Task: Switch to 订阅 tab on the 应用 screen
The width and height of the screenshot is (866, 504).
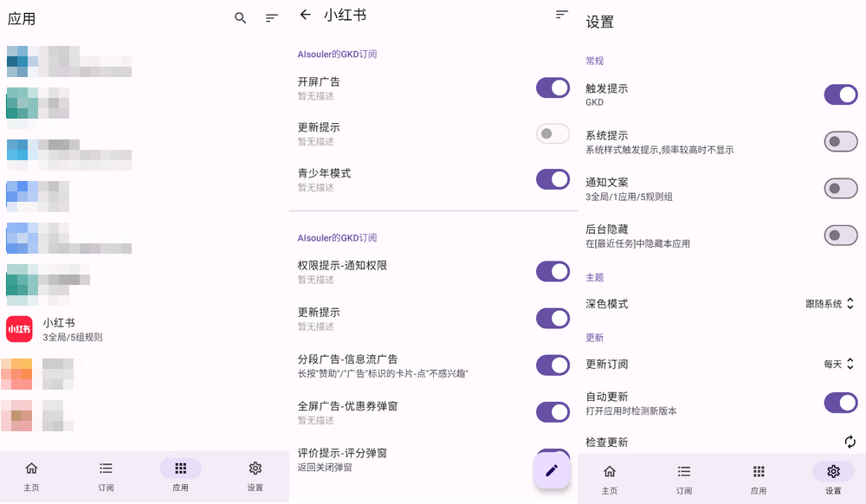Action: click(106, 475)
